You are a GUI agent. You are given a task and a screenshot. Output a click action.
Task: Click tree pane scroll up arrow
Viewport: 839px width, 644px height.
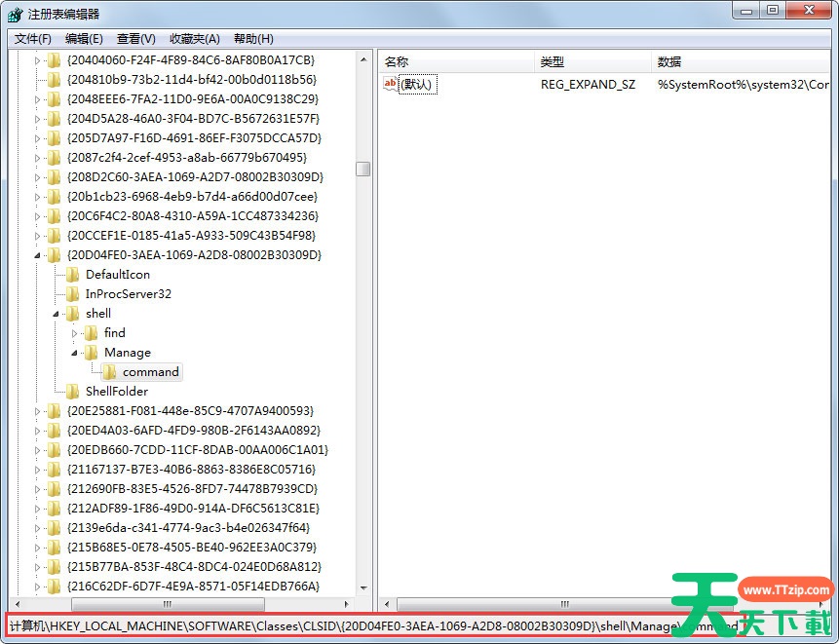[x=363, y=59]
